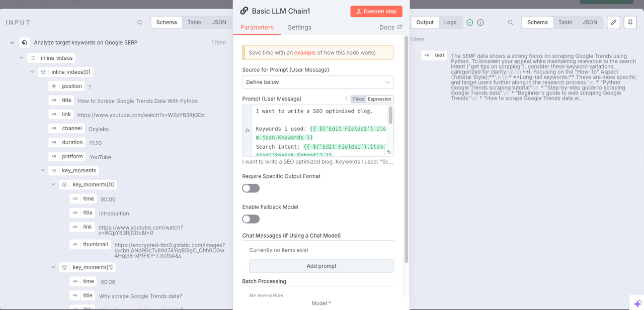The width and height of the screenshot is (644, 310).
Task: Click the parameters panel vertical scrollbar
Action: click(x=406, y=149)
